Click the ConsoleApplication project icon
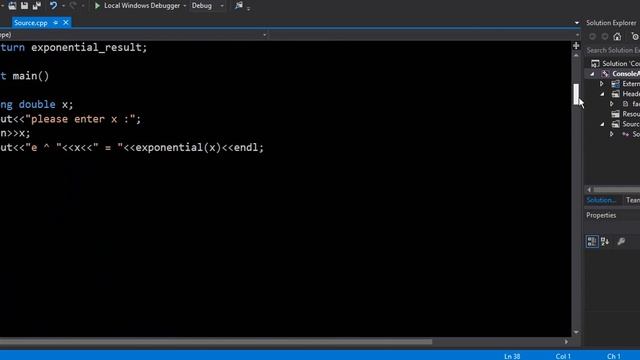 pyautogui.click(x=605, y=74)
